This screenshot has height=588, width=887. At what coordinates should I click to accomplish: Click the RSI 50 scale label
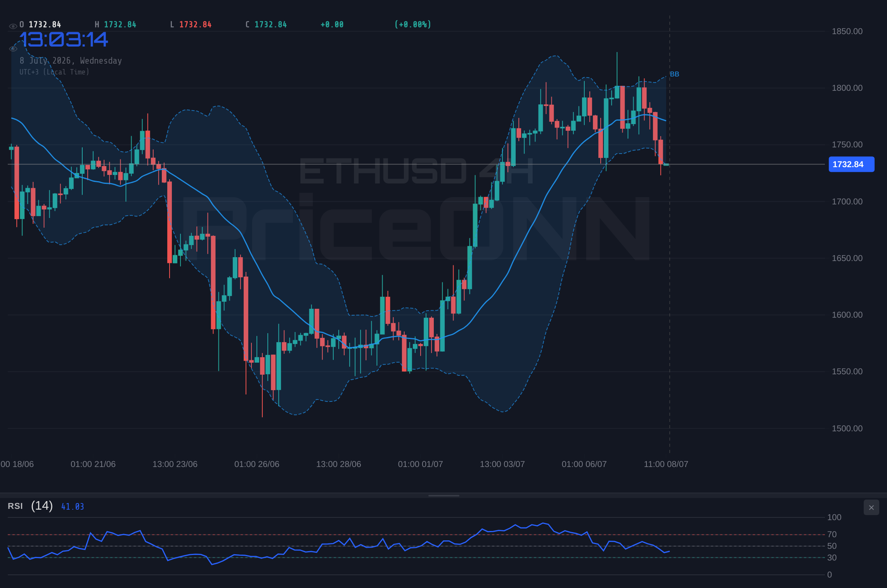(x=832, y=546)
